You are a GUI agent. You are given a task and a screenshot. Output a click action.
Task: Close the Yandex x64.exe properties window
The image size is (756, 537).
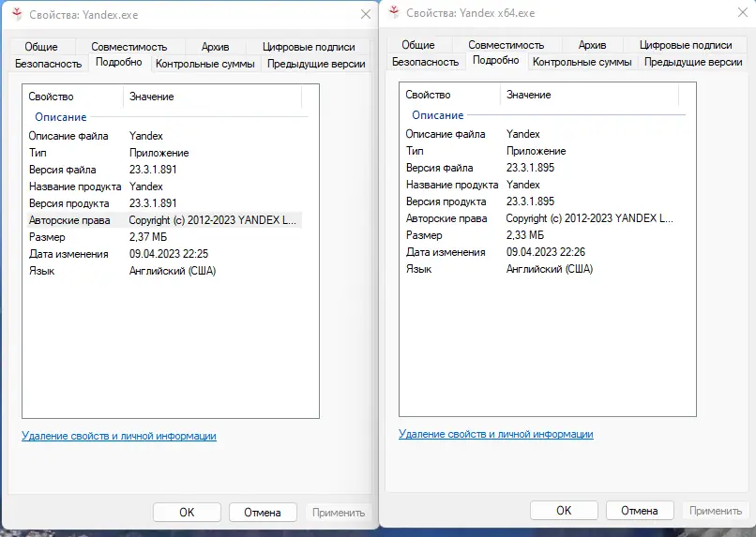coord(742,12)
